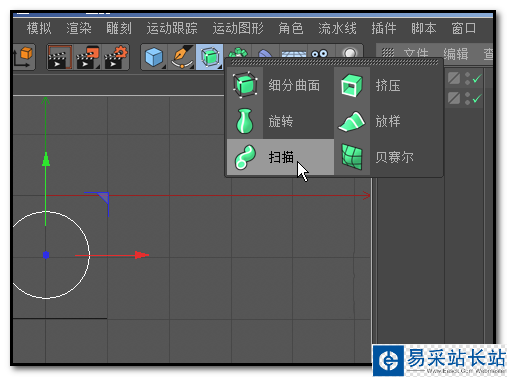Image resolution: width=507 pixels, height=377 pixels.
Task: Click the popup palette tear-off grip bar
Action: tap(334, 62)
